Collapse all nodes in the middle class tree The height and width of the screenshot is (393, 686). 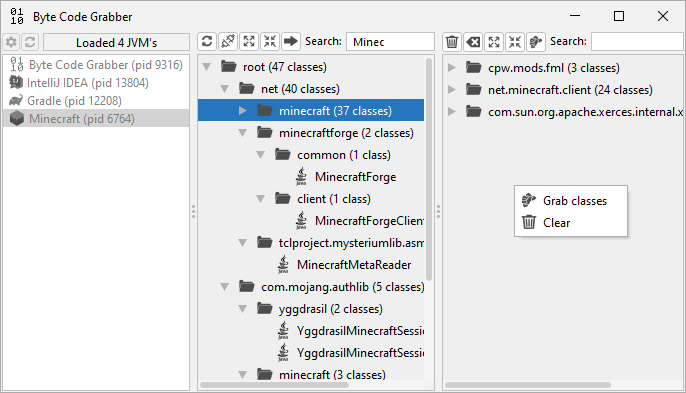[x=270, y=42]
